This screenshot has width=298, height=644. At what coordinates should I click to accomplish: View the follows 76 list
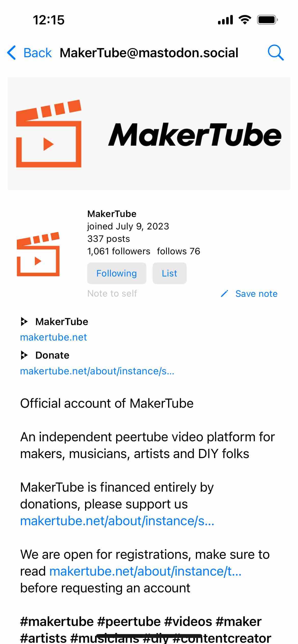[x=179, y=251]
